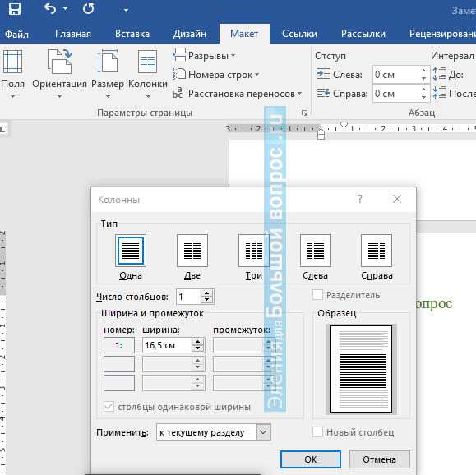
Task: Click the Справа indent icon in Отступ
Action: point(324,93)
